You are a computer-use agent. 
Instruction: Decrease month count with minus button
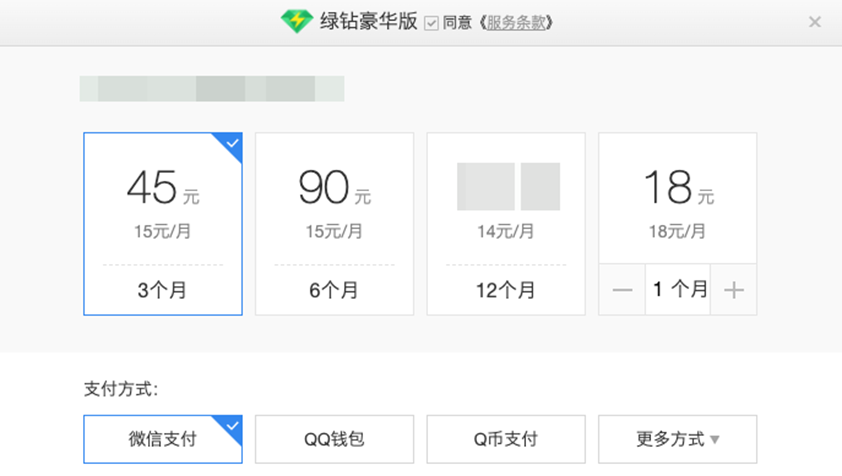622,290
